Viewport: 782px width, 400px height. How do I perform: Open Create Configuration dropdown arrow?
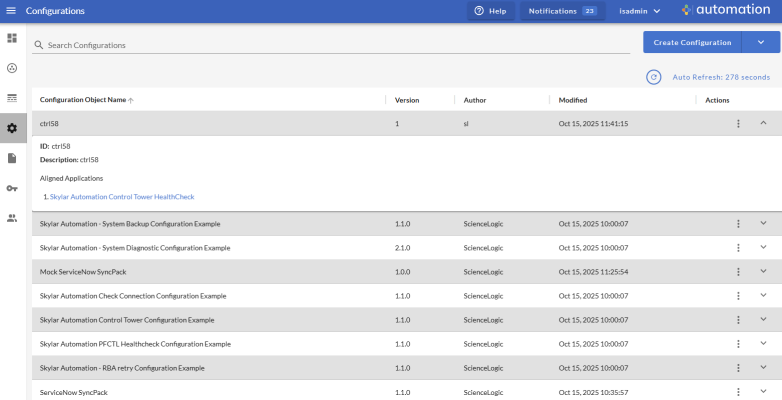760,42
